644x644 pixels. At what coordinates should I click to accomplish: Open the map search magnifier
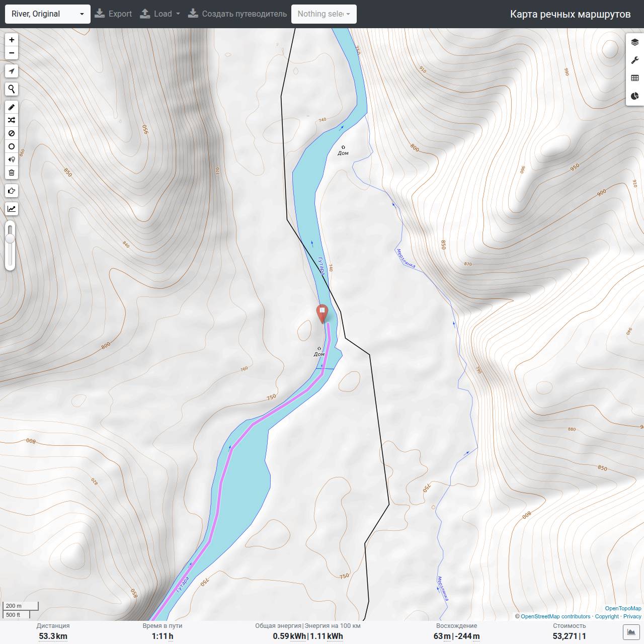click(x=12, y=89)
